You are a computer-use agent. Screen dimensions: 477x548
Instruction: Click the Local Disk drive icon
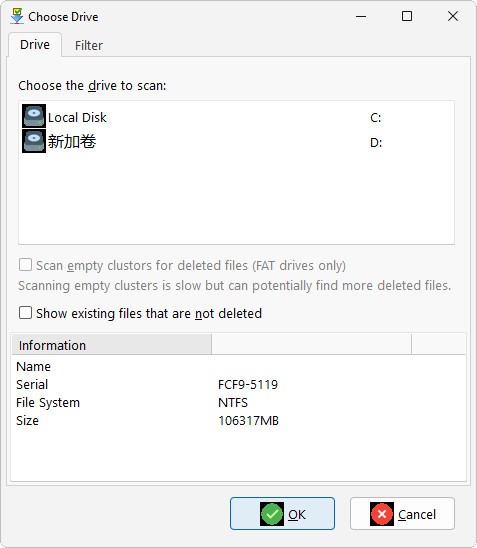click(34, 116)
